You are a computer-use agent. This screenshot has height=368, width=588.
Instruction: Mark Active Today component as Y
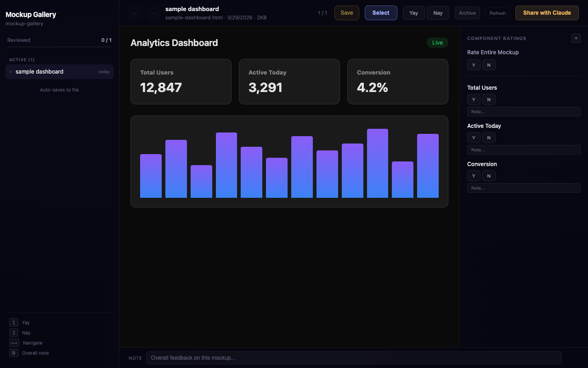tap(474, 138)
